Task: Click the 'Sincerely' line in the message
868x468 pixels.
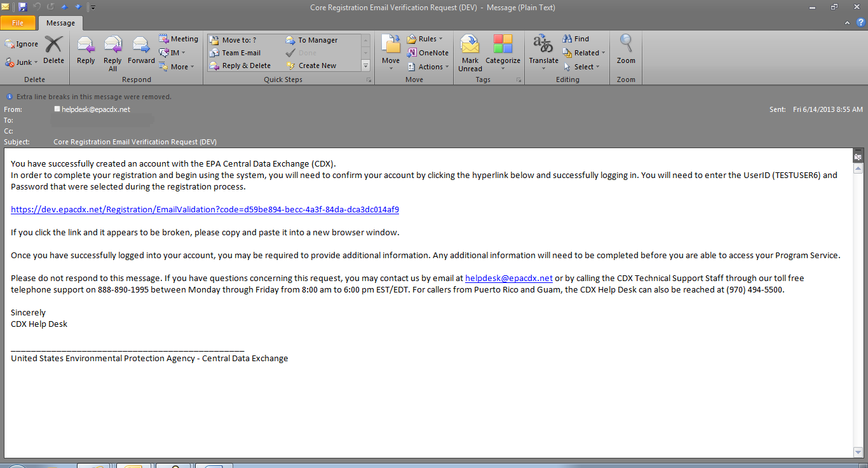Action: click(28, 312)
